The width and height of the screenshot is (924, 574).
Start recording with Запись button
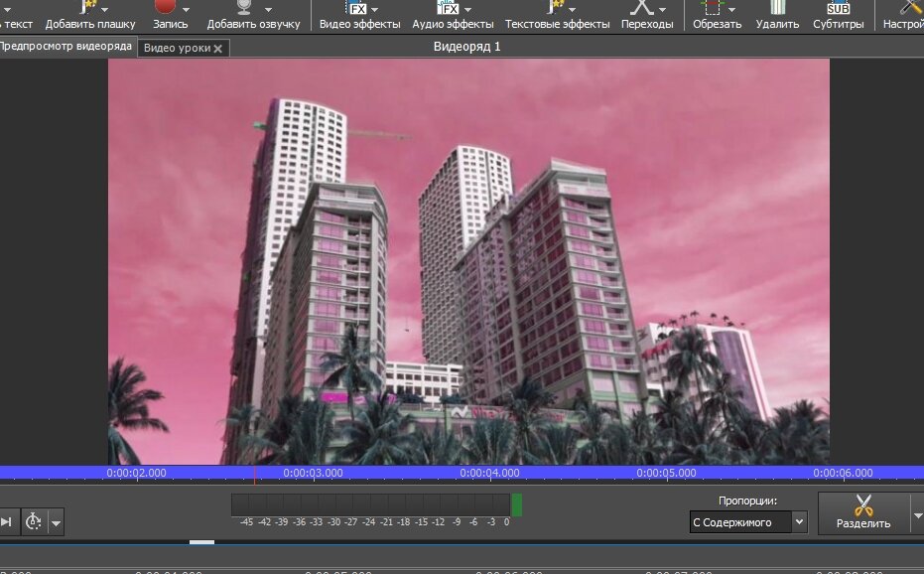point(169,17)
